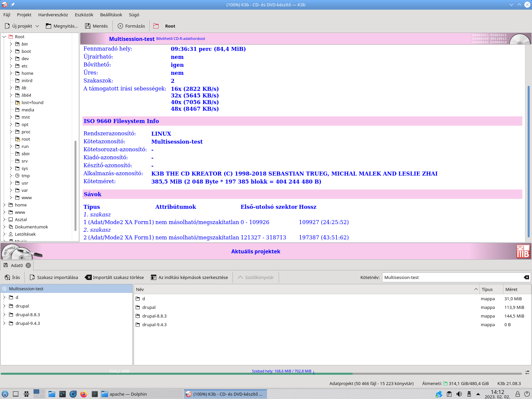Expand the Letöltések tree node
The image size is (532, 399).
4,234
